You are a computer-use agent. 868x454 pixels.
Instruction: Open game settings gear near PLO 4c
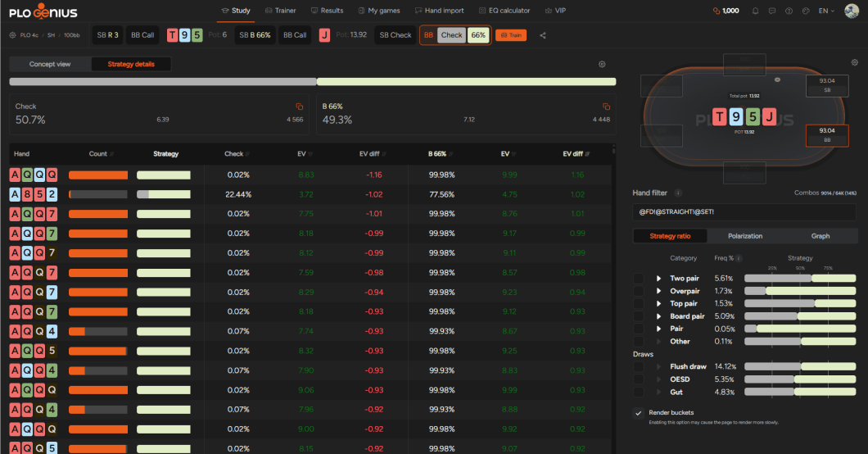[13, 35]
